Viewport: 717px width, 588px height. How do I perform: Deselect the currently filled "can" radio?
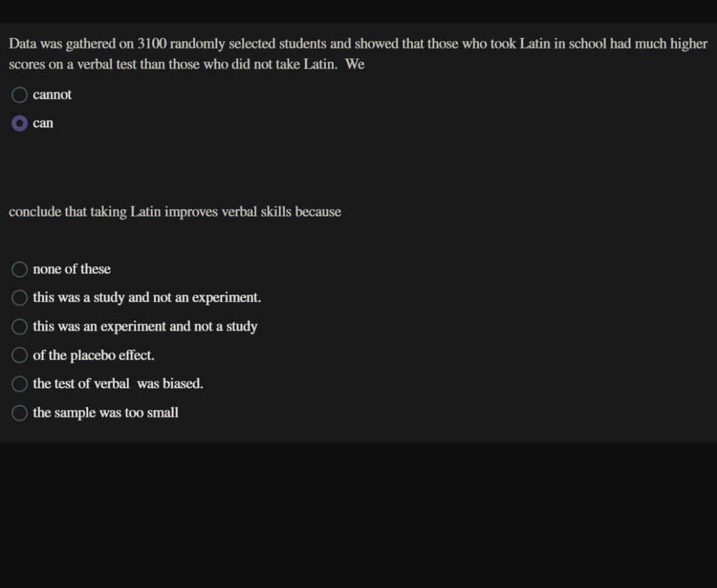click(19, 123)
